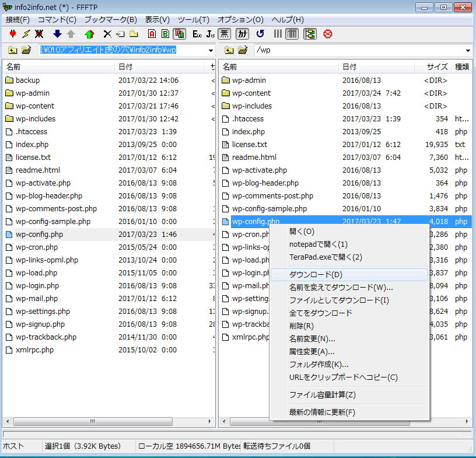Click in the local path input field
Viewport: 476px width, 458px height.
(x=123, y=50)
